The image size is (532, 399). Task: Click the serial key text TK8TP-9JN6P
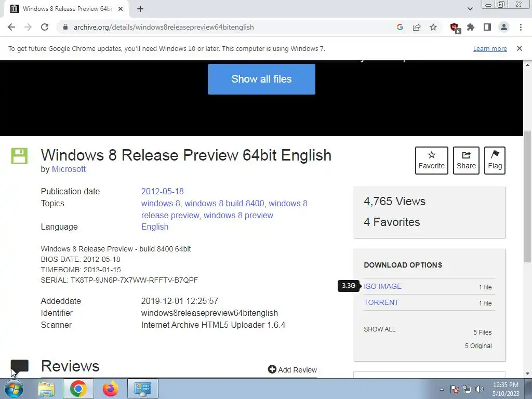[134, 280]
